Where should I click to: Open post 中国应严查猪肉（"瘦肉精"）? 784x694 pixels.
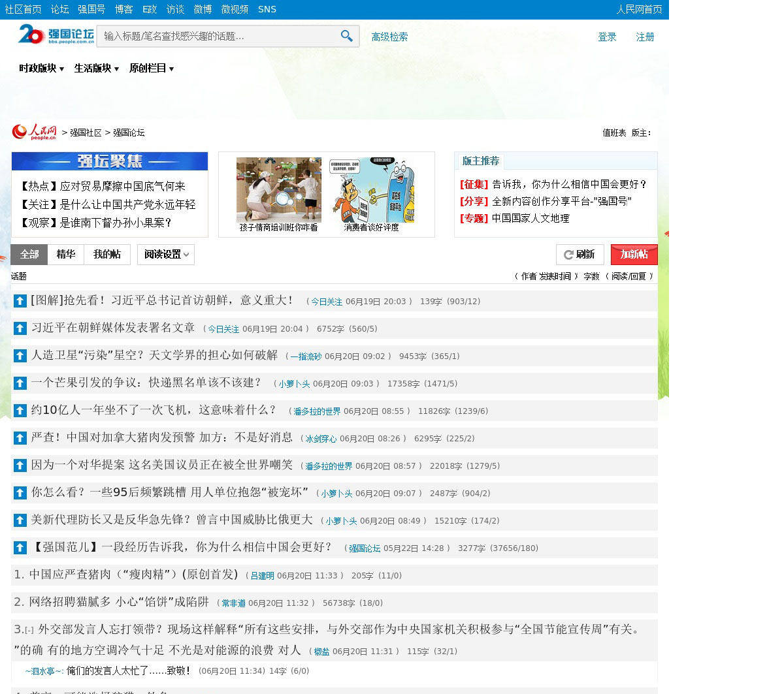134,575
